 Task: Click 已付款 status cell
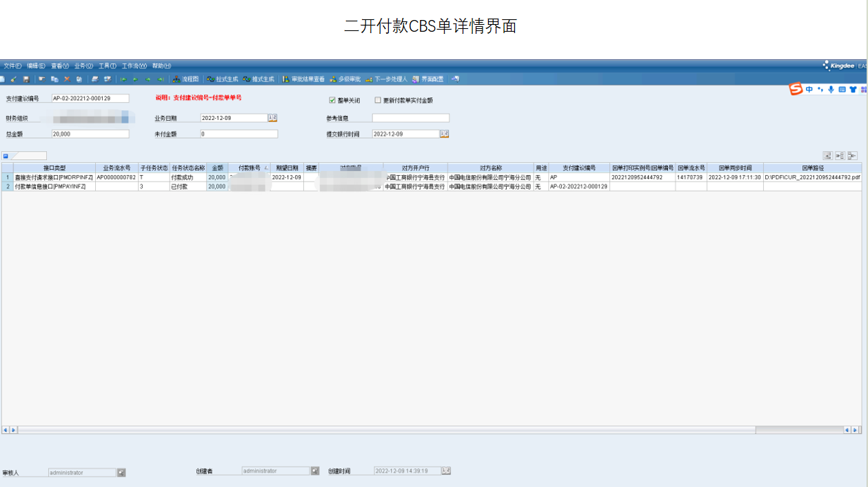[x=188, y=186]
